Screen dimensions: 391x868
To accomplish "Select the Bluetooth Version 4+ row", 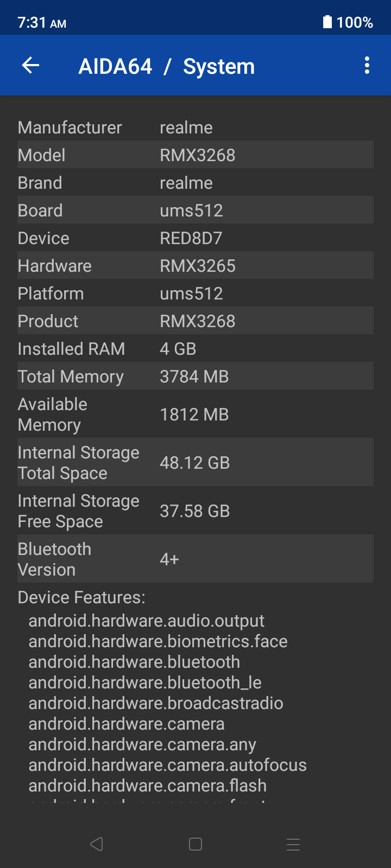I will pyautogui.click(x=195, y=559).
